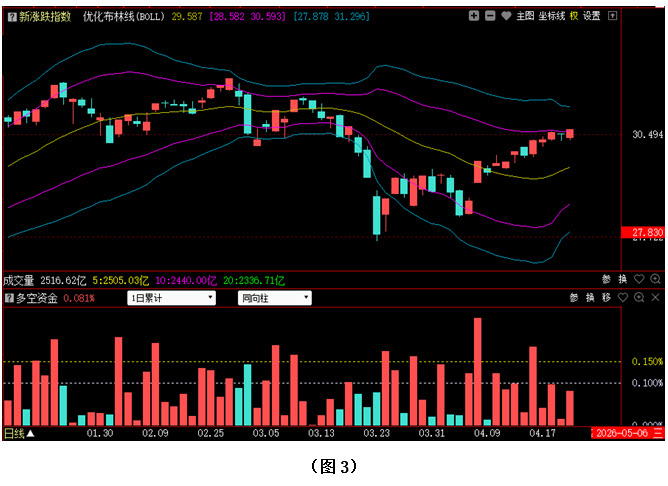This screenshot has width=668, height=486.
Task: Click the help icon before 新涨跌指数
Action: point(10,17)
